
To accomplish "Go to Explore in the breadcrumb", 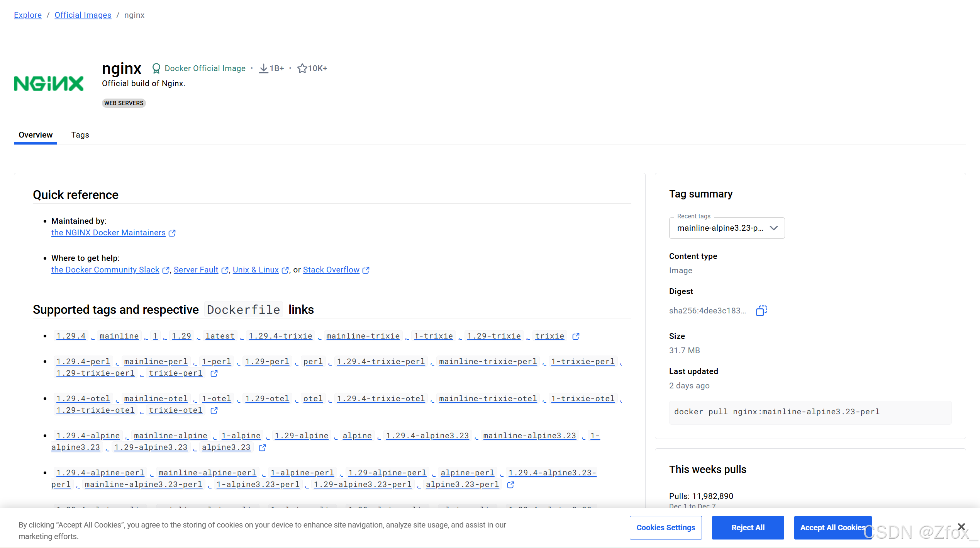I will (x=28, y=15).
